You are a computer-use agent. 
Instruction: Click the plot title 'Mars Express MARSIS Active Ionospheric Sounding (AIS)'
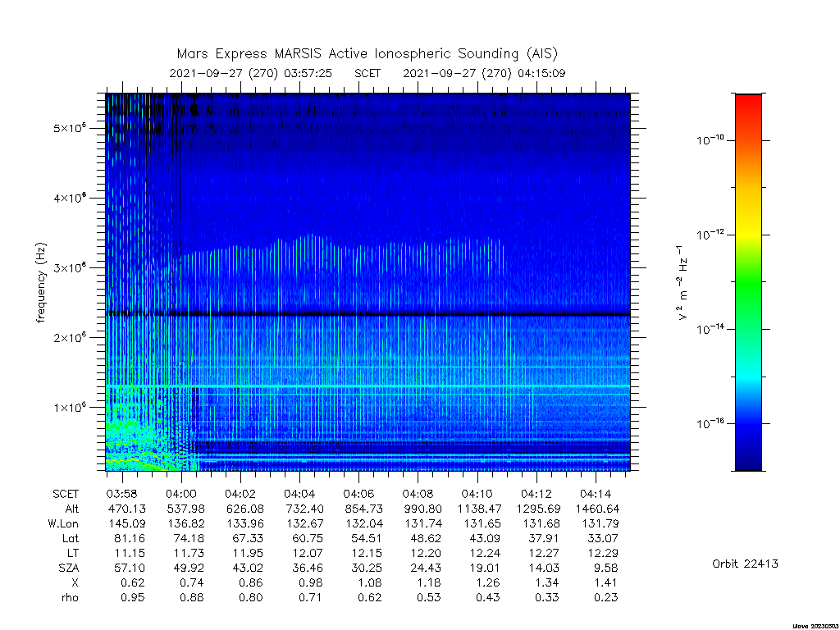pyautogui.click(x=367, y=54)
